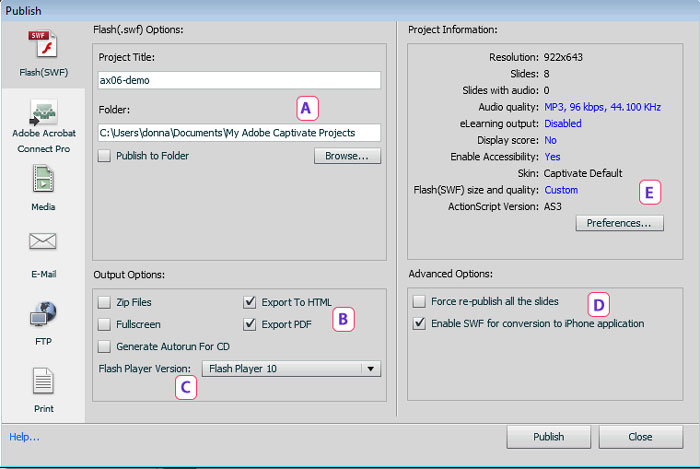Pick the E-Mail envelope icon
700x469 pixels.
43,242
